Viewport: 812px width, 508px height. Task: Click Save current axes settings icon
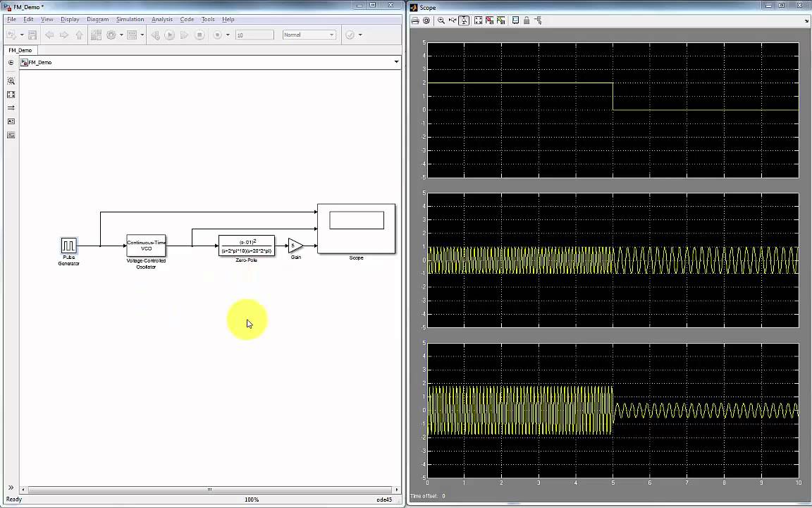click(x=489, y=20)
